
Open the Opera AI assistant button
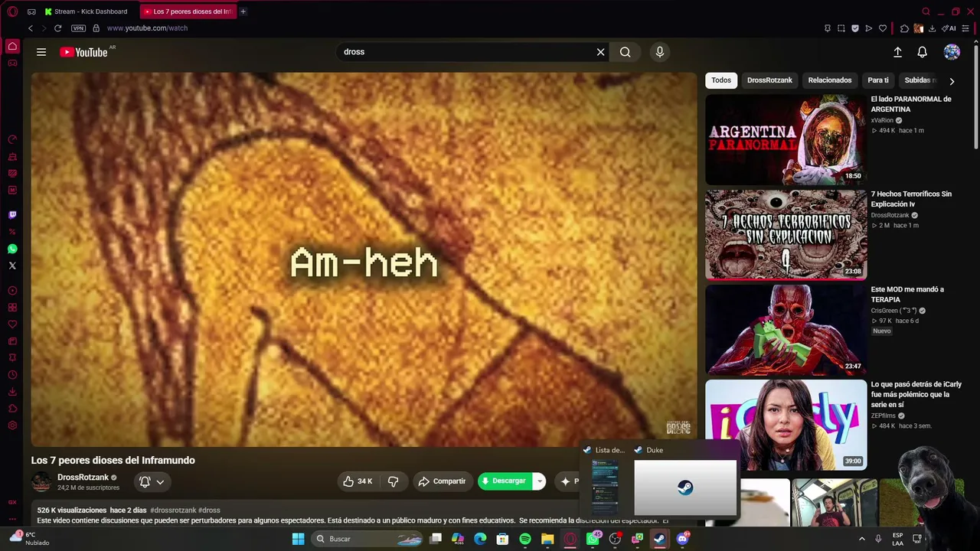[x=950, y=28]
